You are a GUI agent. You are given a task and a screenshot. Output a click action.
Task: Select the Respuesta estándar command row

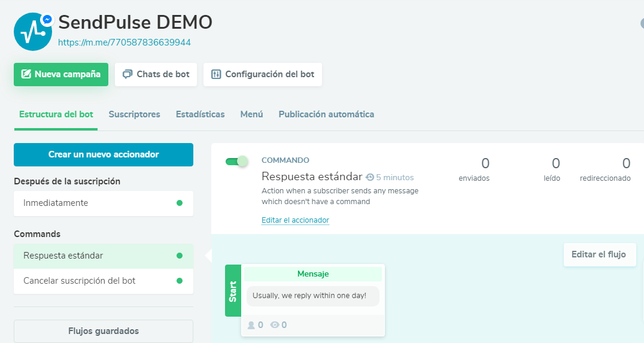(104, 256)
